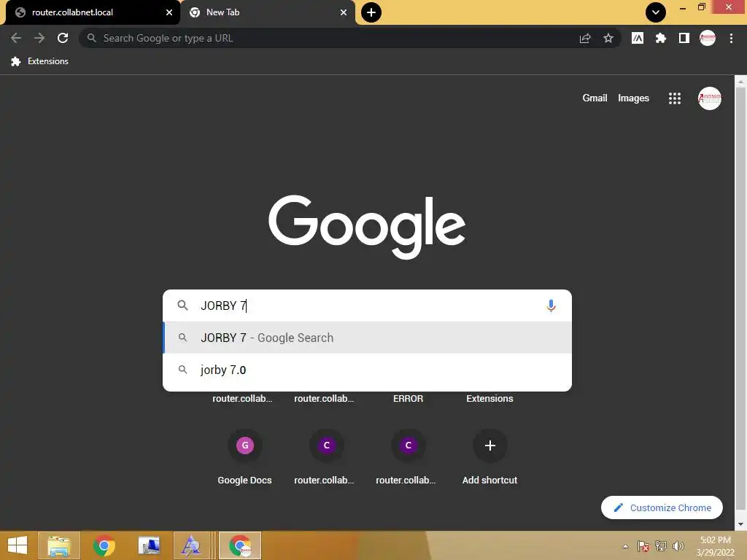This screenshot has width=747, height=560.
Task: Open Google apps grid
Action: [x=675, y=98]
